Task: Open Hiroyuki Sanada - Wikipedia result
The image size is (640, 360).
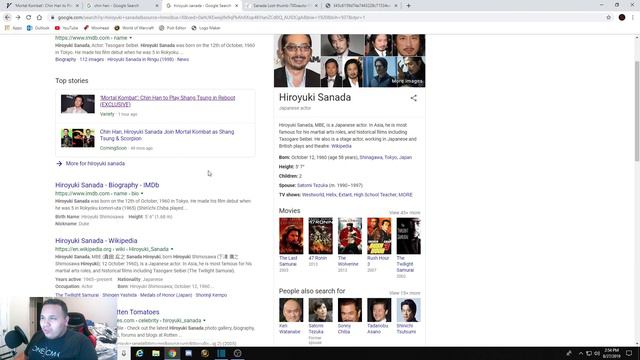Action: tap(96, 240)
